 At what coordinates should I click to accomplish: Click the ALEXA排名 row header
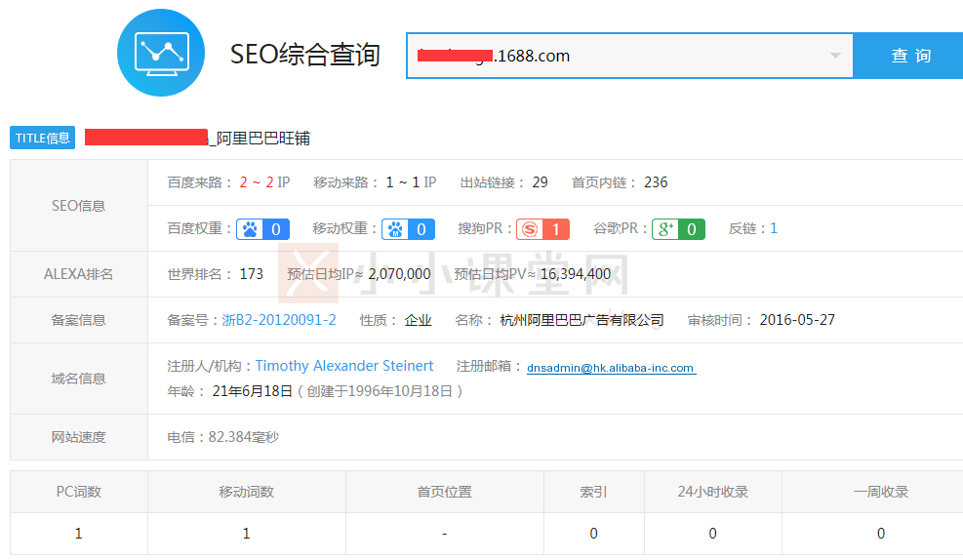click(79, 274)
